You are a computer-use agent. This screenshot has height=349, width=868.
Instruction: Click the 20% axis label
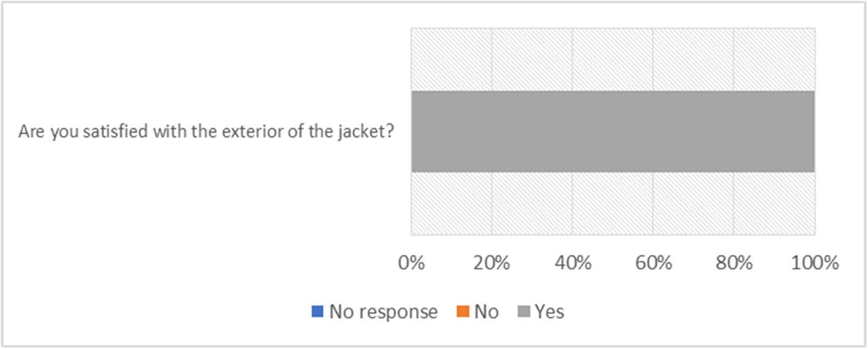click(492, 263)
